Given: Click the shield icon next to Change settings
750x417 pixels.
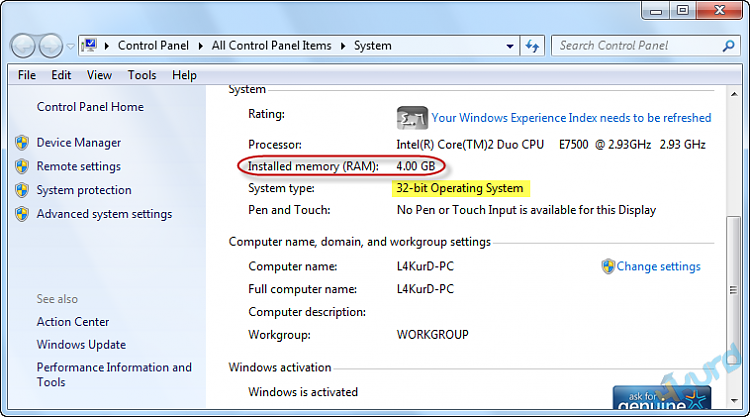Looking at the screenshot, I should (607, 266).
